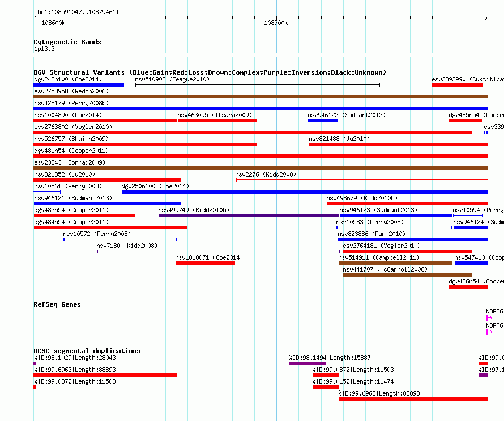The height and width of the screenshot is (421, 504).
Task: Click 'UCSC segmental duplications' track title
Action: [87, 351]
